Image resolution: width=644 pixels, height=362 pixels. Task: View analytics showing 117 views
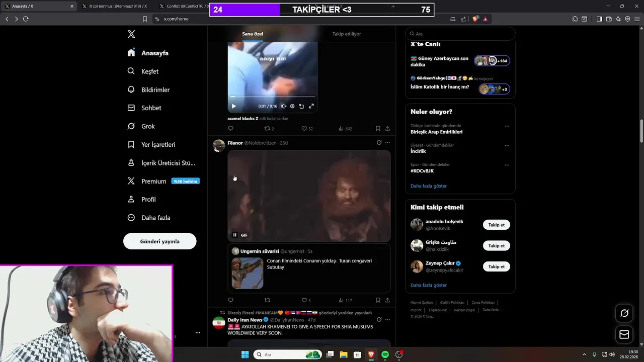pyautogui.click(x=345, y=300)
